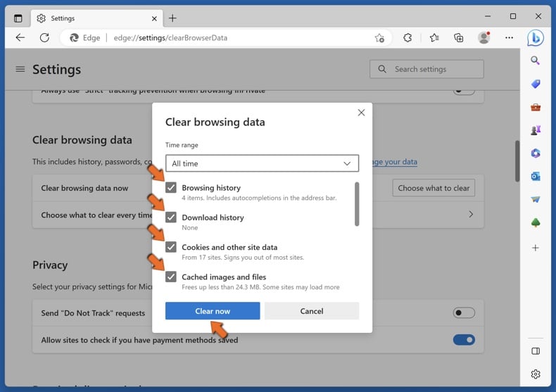The width and height of the screenshot is (556, 392).
Task: Click the address bar URL
Action: (x=170, y=38)
